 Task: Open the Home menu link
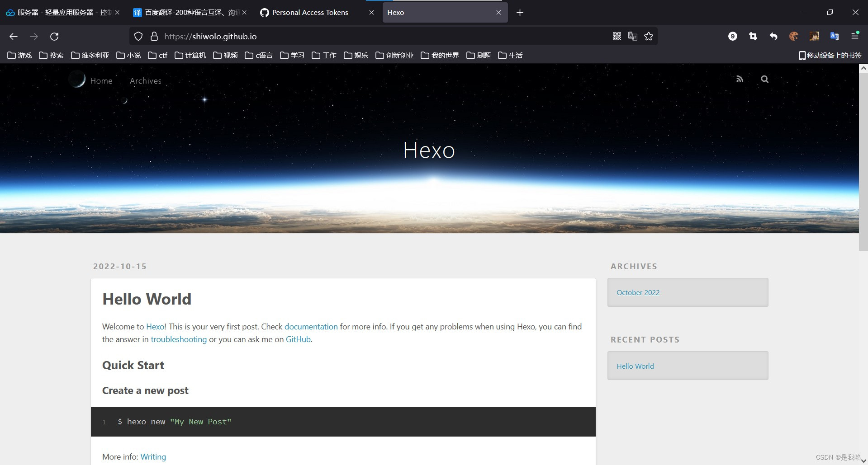pyautogui.click(x=101, y=81)
